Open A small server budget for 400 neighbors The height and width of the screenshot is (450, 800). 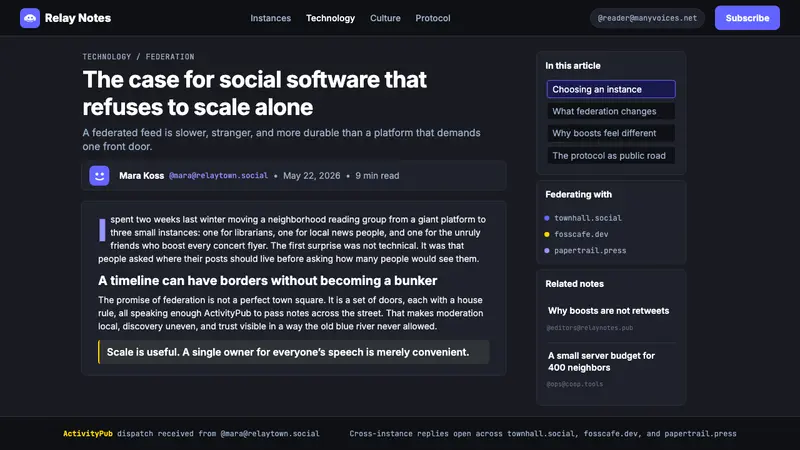tap(601, 362)
